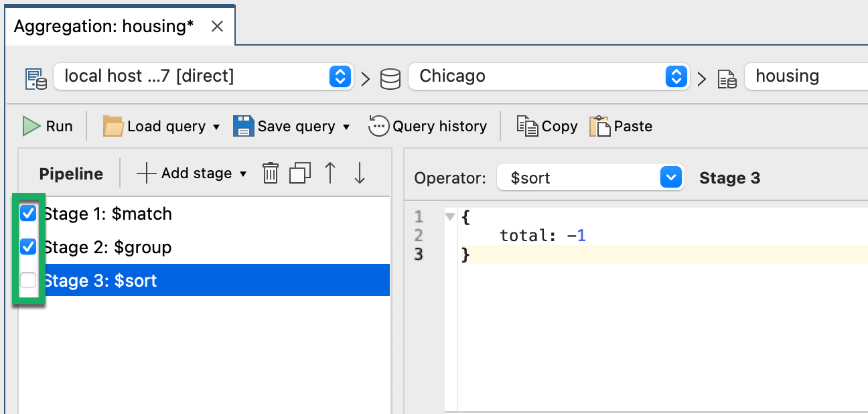This screenshot has width=868, height=414.
Task: Delete the selected stage with trash icon
Action: [270, 174]
